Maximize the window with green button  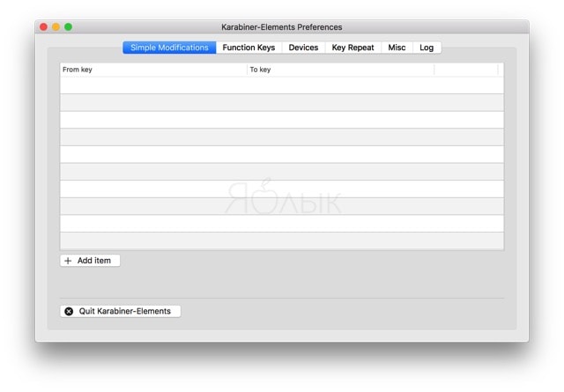(x=69, y=27)
